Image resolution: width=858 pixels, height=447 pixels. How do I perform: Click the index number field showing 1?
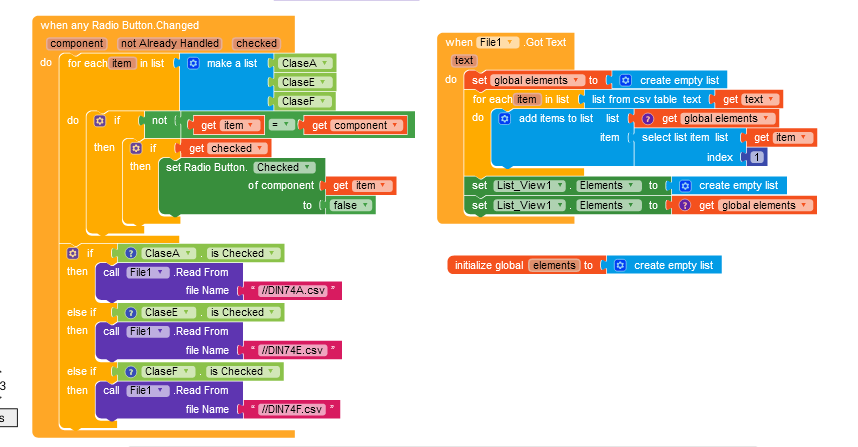point(757,157)
